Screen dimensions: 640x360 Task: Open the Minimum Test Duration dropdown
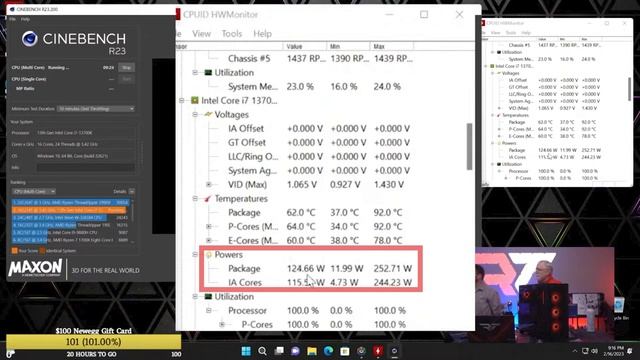96,109
